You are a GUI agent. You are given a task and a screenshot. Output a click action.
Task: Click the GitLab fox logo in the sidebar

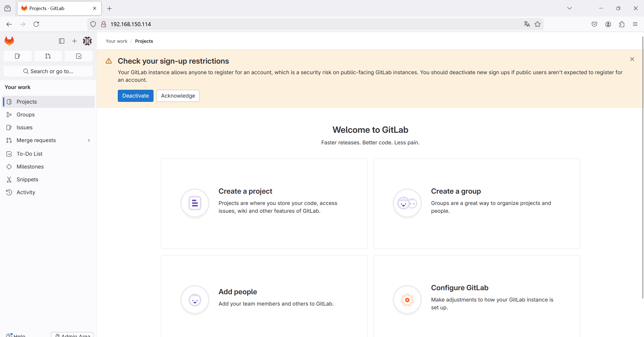point(9,41)
